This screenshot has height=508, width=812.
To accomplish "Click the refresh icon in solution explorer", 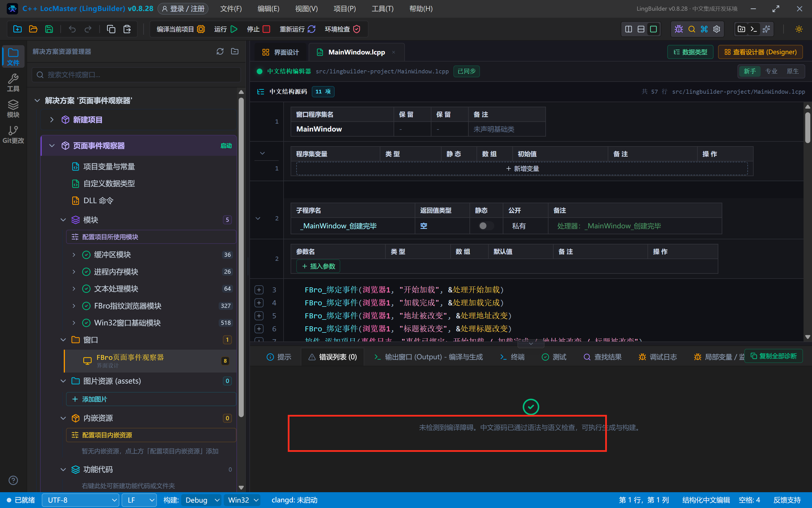I will 220,51.
